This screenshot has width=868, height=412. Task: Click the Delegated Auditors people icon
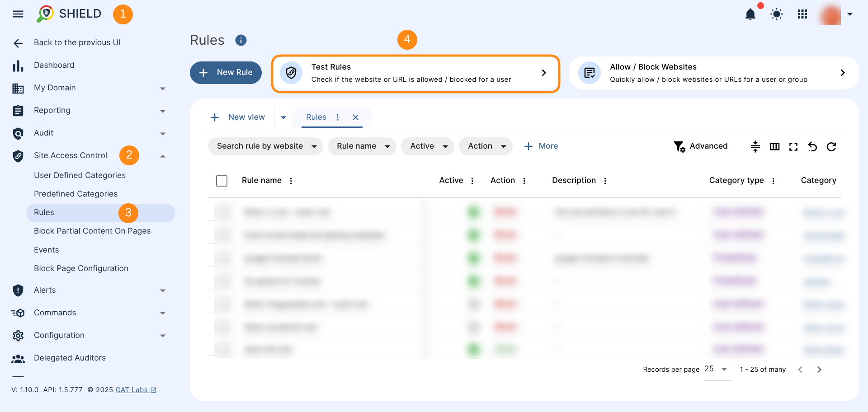click(x=18, y=359)
